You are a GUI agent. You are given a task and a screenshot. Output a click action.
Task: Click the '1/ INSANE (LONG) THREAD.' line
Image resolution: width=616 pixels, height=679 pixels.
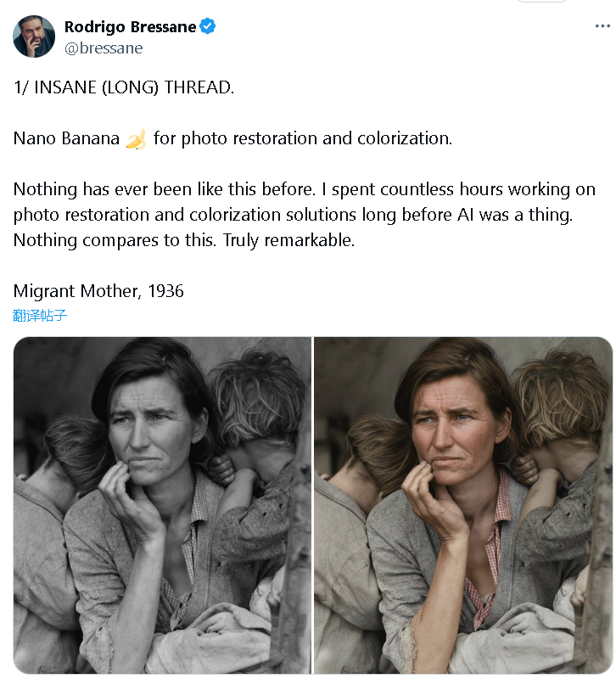click(x=124, y=87)
